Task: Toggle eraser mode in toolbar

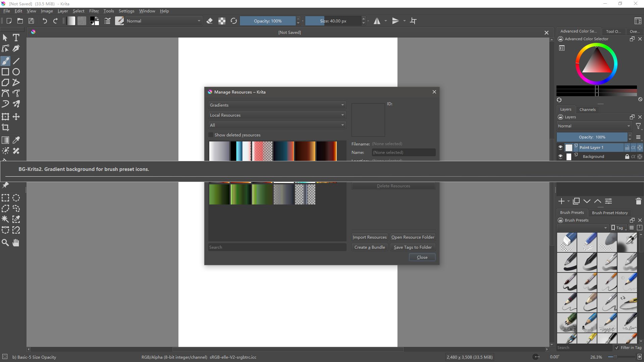Action: (x=210, y=21)
